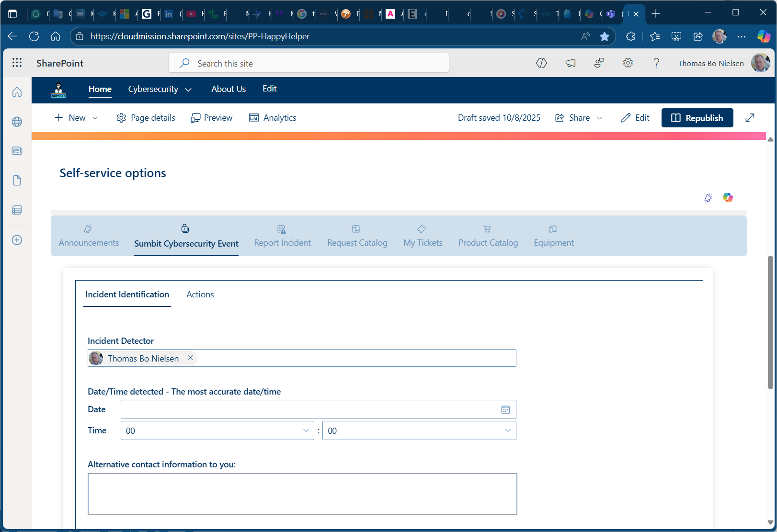Open the settings gear icon
Viewport: 777px width, 532px height.
coord(628,63)
